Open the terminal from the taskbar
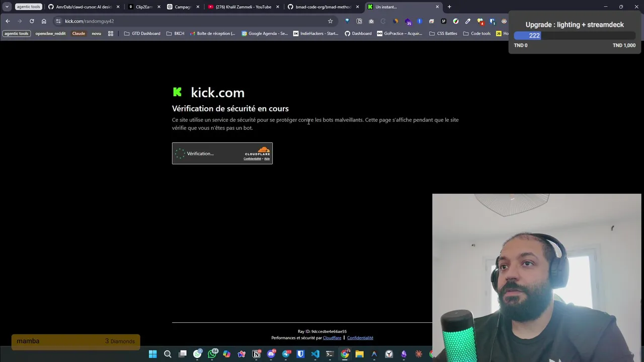 330,354
